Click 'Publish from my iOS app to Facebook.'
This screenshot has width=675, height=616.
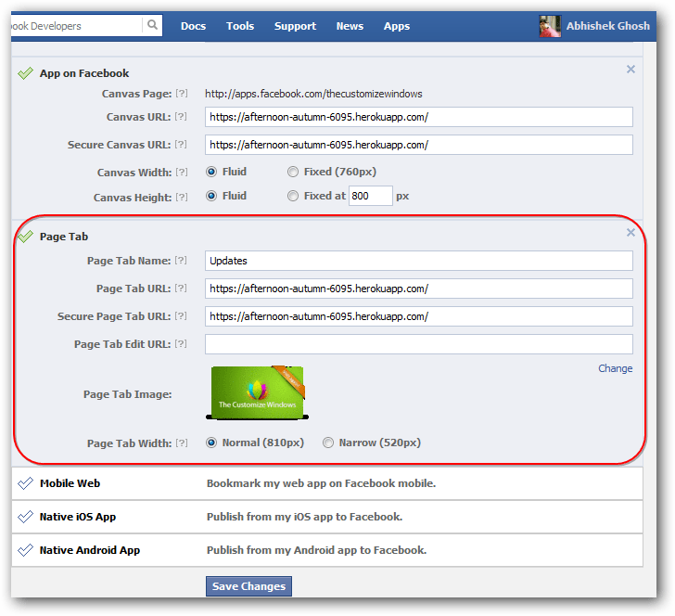(x=304, y=517)
